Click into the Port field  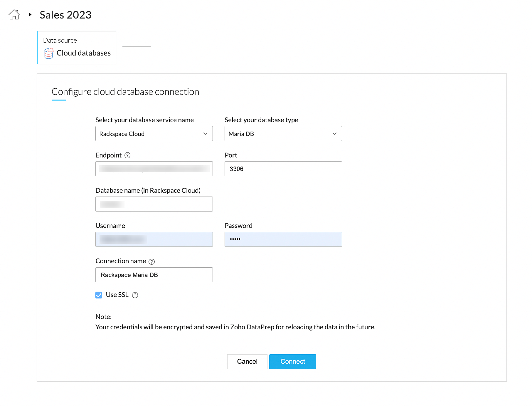[283, 169]
